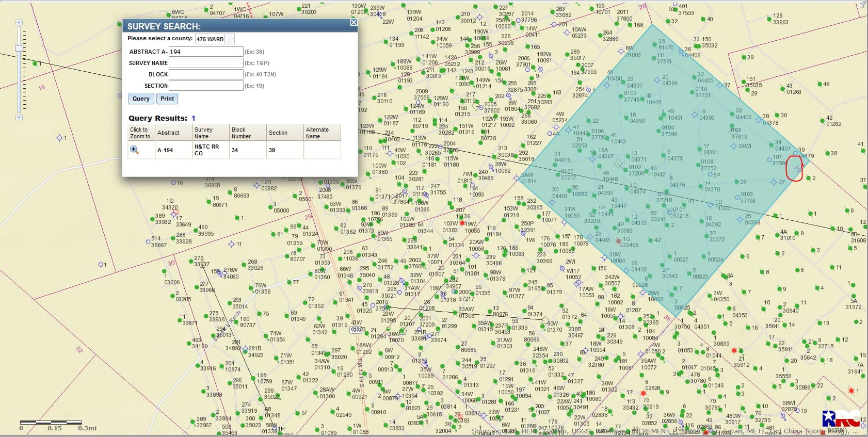Close the Survey Search dialog
This screenshot has width=868, height=437.
pos(353,22)
